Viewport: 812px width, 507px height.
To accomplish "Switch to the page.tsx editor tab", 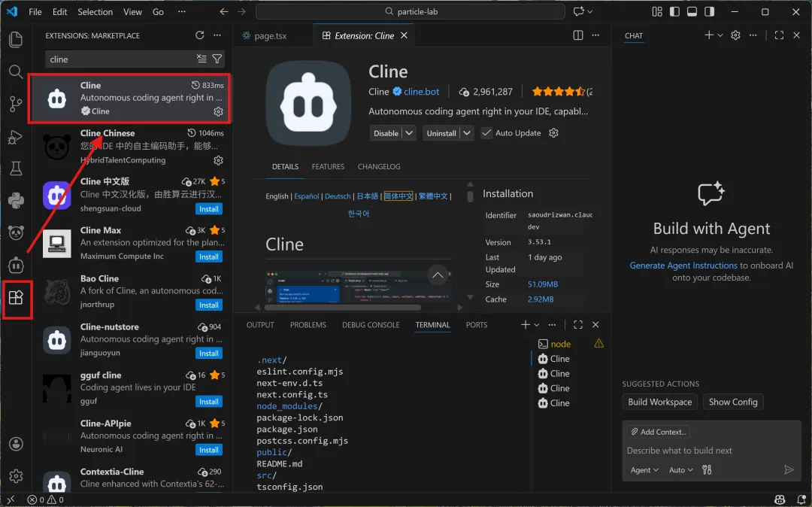I will point(271,36).
